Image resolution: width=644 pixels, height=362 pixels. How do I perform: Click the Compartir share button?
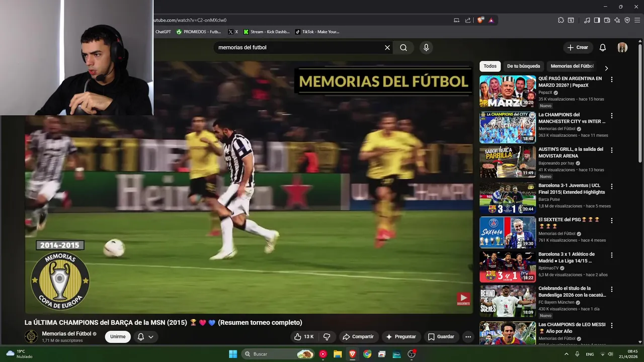(358, 337)
